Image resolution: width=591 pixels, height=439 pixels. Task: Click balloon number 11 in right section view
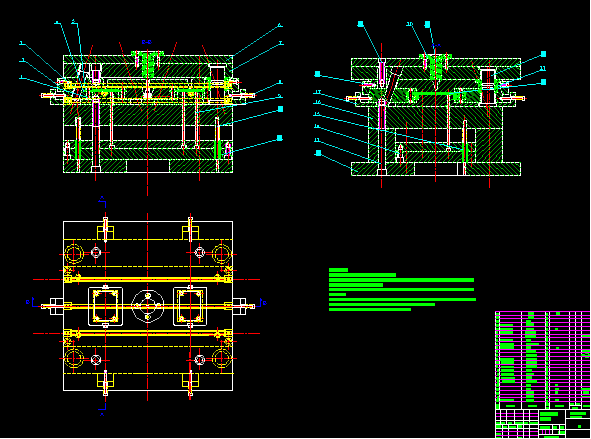(x=543, y=68)
